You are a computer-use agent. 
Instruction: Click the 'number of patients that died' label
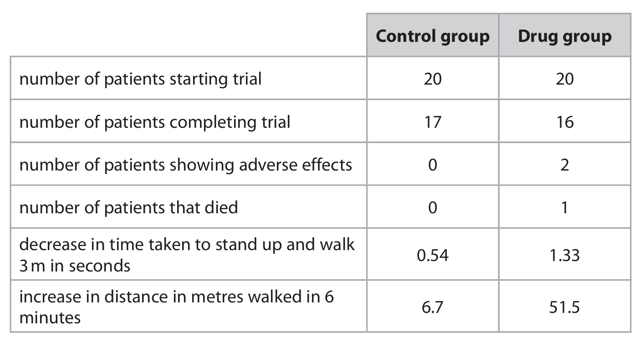128,207
